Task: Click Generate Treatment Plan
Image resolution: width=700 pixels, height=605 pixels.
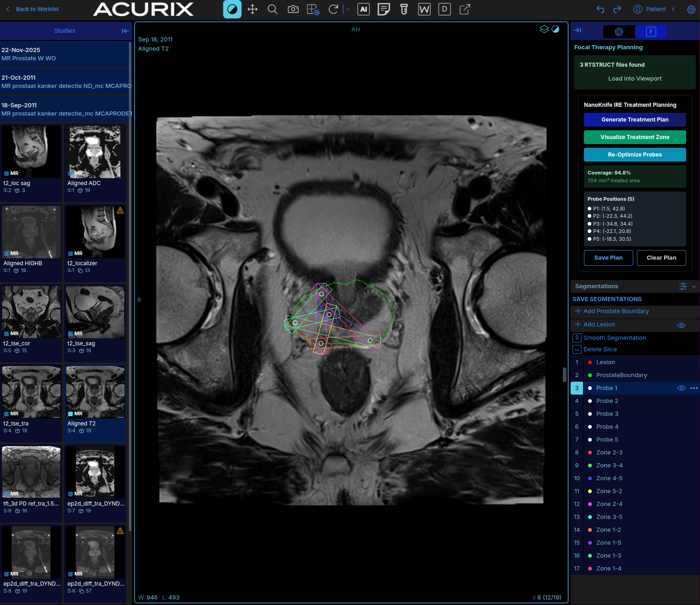Action: (635, 120)
